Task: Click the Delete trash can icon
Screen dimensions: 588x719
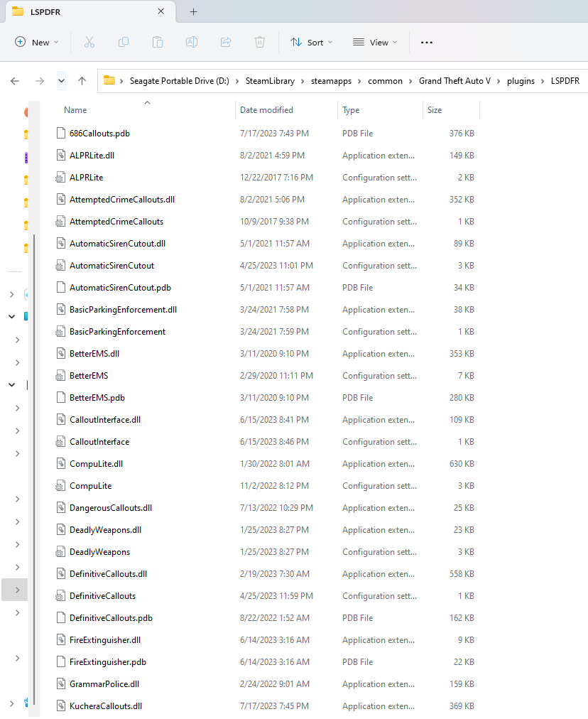Action: [x=260, y=42]
